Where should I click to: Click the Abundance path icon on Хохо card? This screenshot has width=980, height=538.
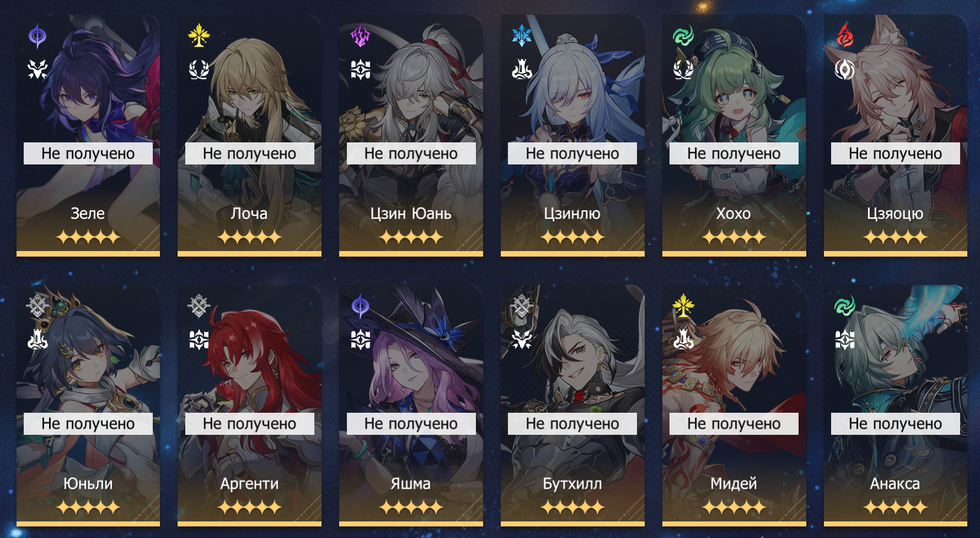point(683,70)
